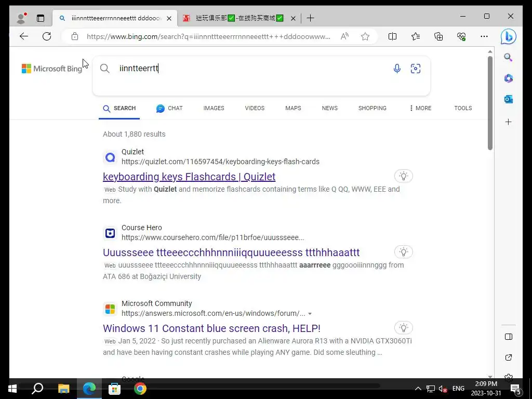Open split screen view
The height and width of the screenshot is (399, 532).
click(x=392, y=36)
